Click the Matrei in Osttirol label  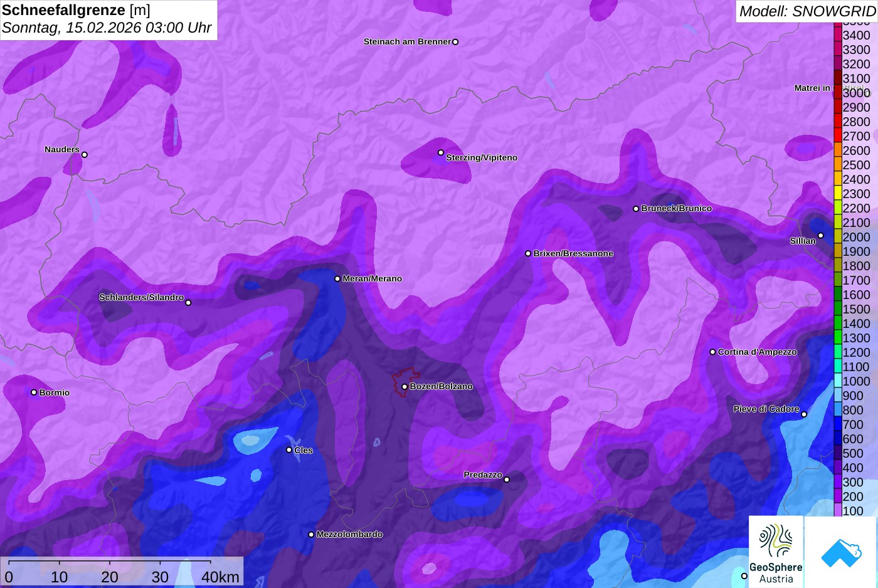point(829,88)
